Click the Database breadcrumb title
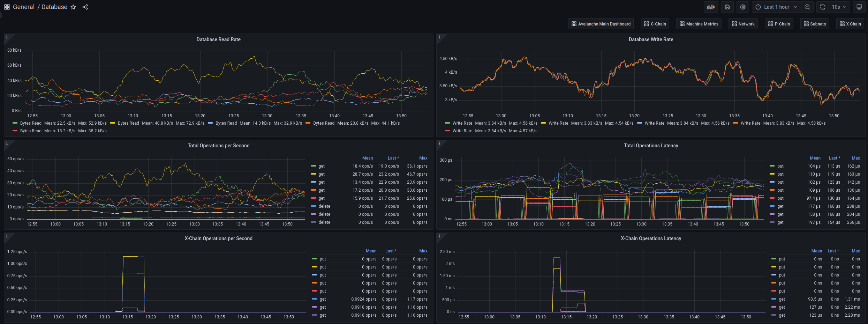This screenshot has width=868, height=324. (54, 7)
